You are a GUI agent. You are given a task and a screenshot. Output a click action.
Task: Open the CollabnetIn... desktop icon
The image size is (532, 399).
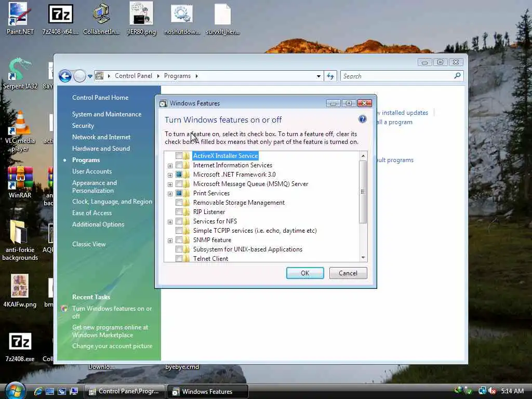click(101, 18)
